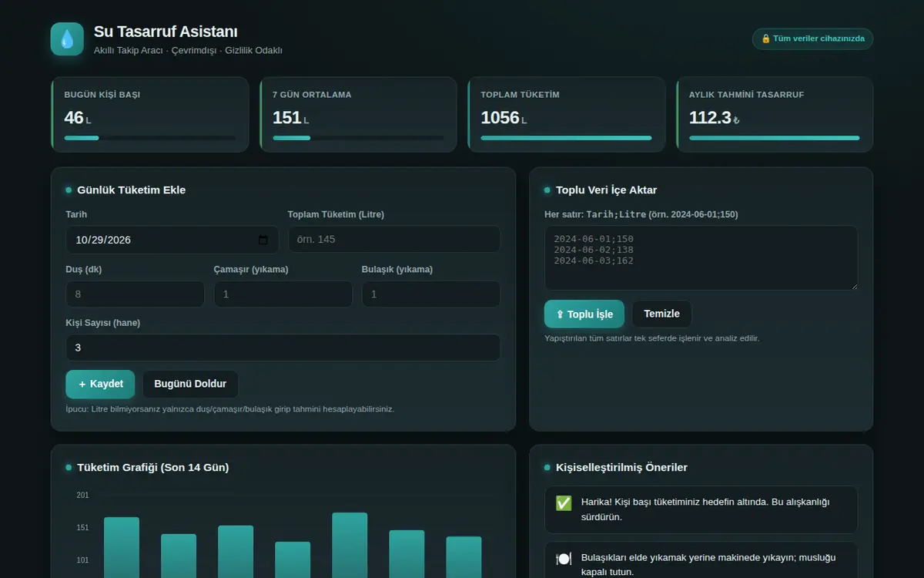Image resolution: width=924 pixels, height=578 pixels.
Task: Click the 112.3 ₺ monthly savings value
Action: (715, 118)
